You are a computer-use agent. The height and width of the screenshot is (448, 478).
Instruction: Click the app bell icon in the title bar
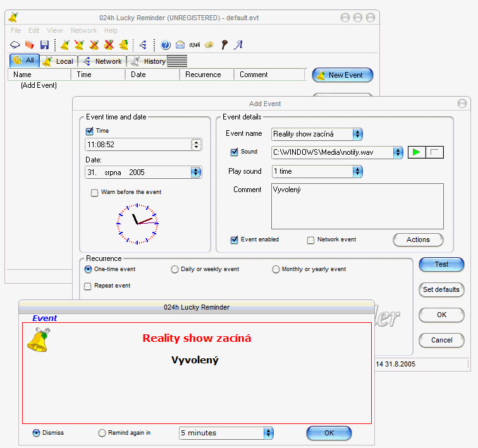click(x=13, y=17)
